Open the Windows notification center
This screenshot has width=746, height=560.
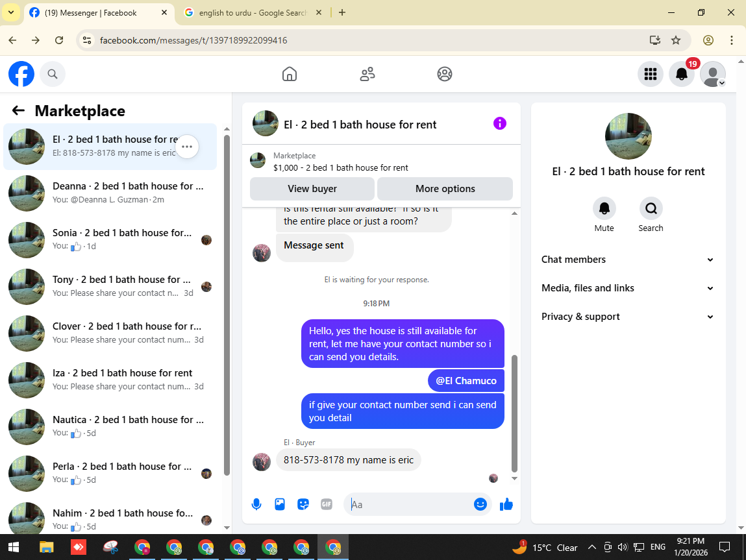click(x=724, y=547)
